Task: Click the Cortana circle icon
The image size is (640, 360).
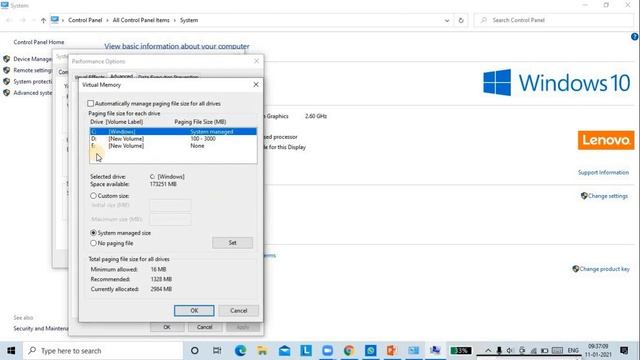Action: coord(195,351)
